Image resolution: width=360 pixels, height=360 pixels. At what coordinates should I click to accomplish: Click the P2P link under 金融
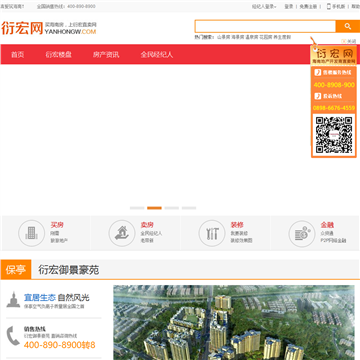click(333, 240)
